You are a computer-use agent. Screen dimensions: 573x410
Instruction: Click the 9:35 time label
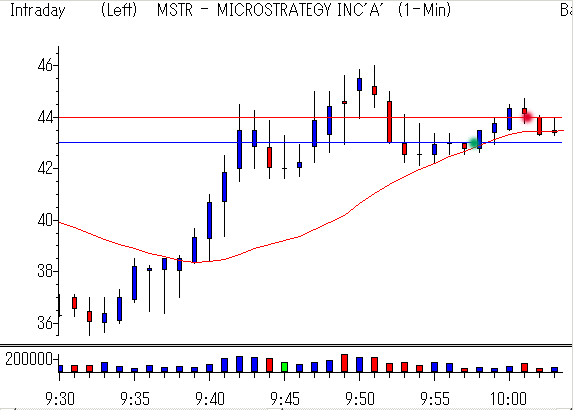pyautogui.click(x=135, y=399)
